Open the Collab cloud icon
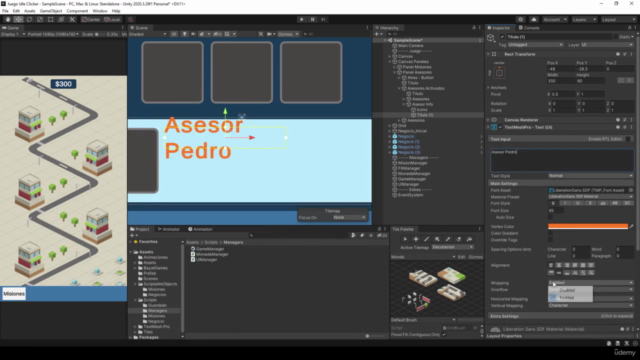 [533, 19]
